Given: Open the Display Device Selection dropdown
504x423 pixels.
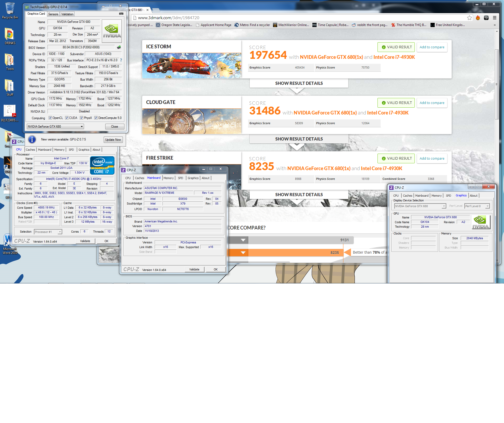Looking at the screenshot, I should click(x=420, y=206).
